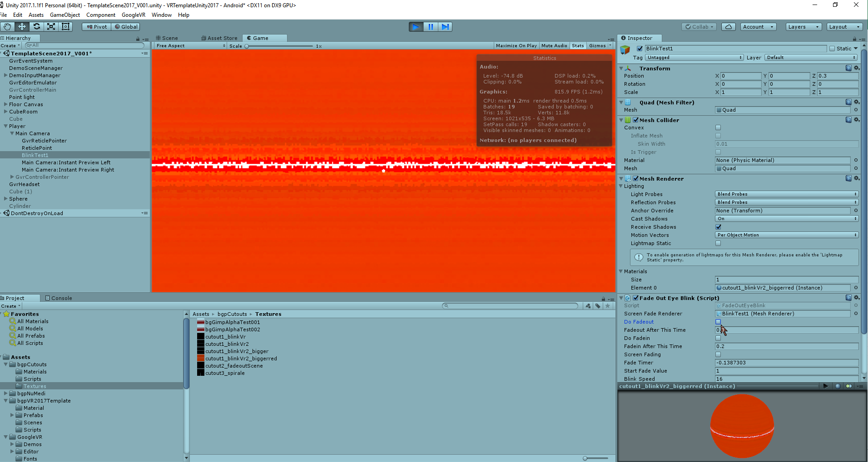Select the Scale tool icon
This screenshot has width=868, height=462.
(51, 27)
